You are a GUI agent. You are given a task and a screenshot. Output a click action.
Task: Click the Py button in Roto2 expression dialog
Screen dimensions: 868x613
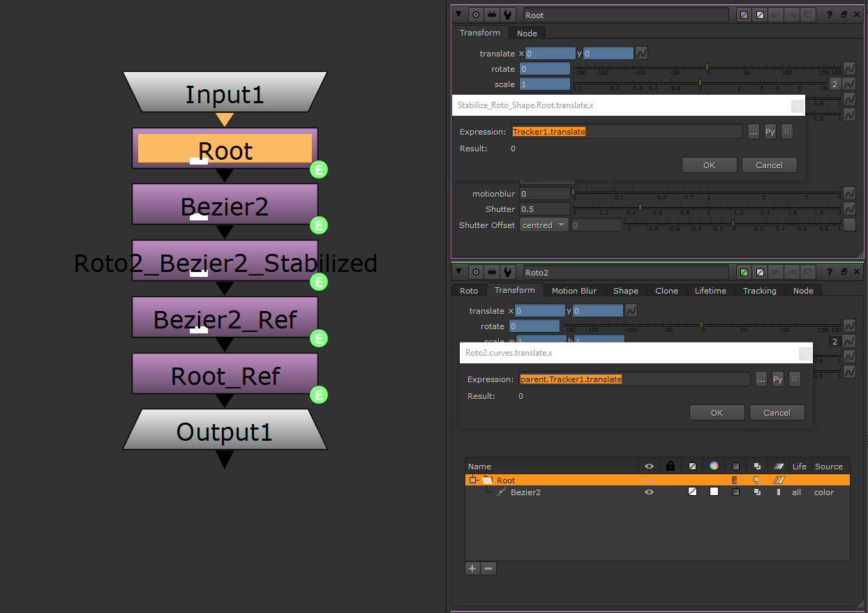point(777,379)
